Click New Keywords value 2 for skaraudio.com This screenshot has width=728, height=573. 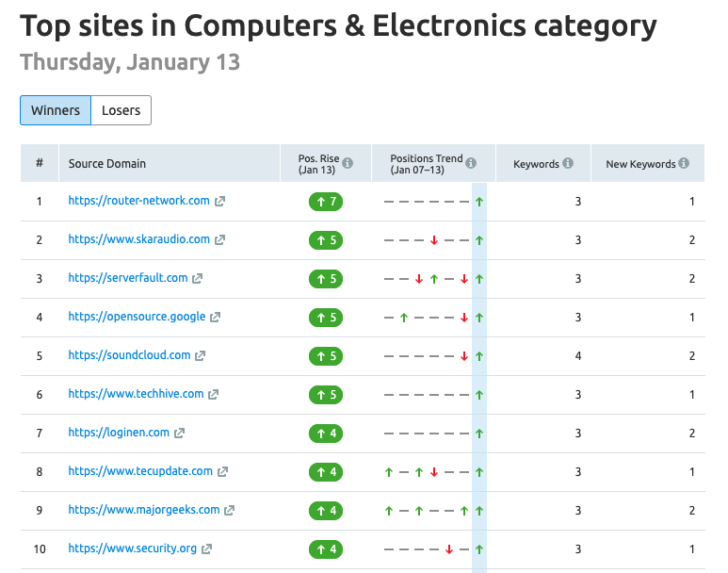point(692,240)
